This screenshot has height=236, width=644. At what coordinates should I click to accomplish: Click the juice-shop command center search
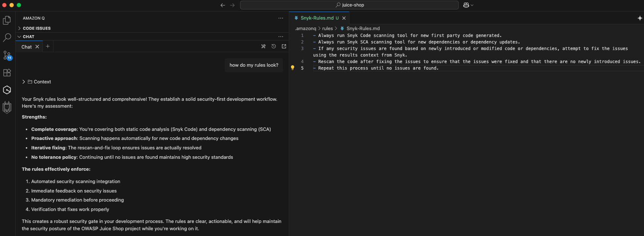click(x=349, y=5)
